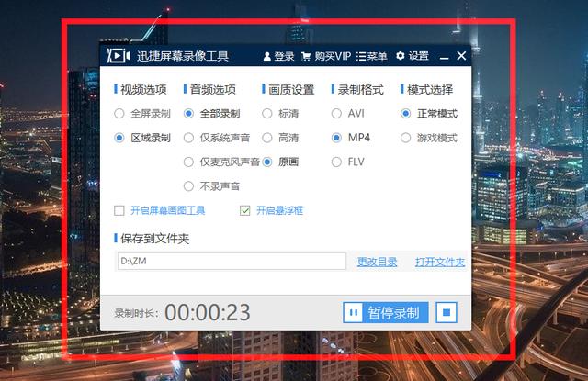Viewport: 588px width, 381px height.
Task: Click the 画质设置 section heading
Action: pyautogui.click(x=291, y=90)
